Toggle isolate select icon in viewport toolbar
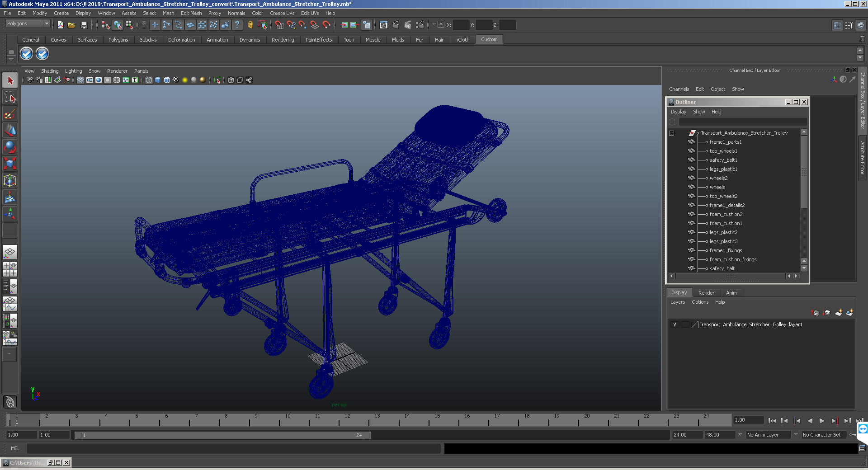The width and height of the screenshot is (868, 470). 217,80
